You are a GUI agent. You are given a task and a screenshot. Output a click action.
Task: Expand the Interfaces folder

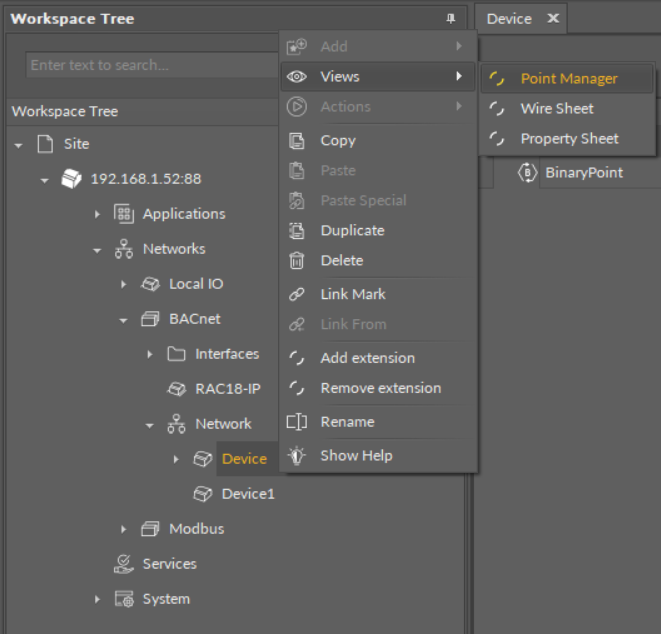(x=150, y=355)
